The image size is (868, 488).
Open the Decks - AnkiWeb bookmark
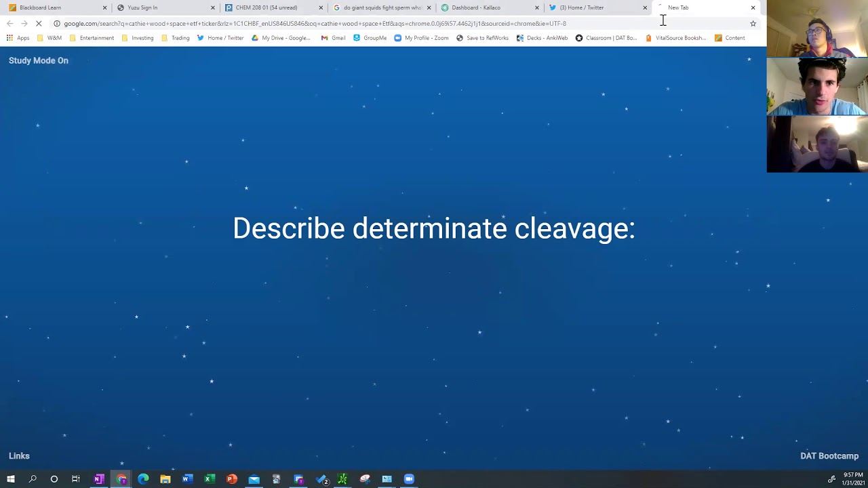[542, 38]
